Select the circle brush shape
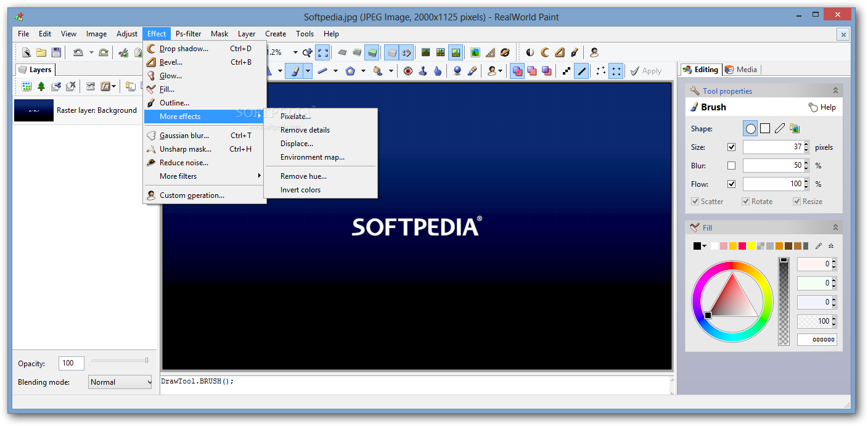Image resolution: width=868 pixels, height=426 pixels. click(750, 128)
